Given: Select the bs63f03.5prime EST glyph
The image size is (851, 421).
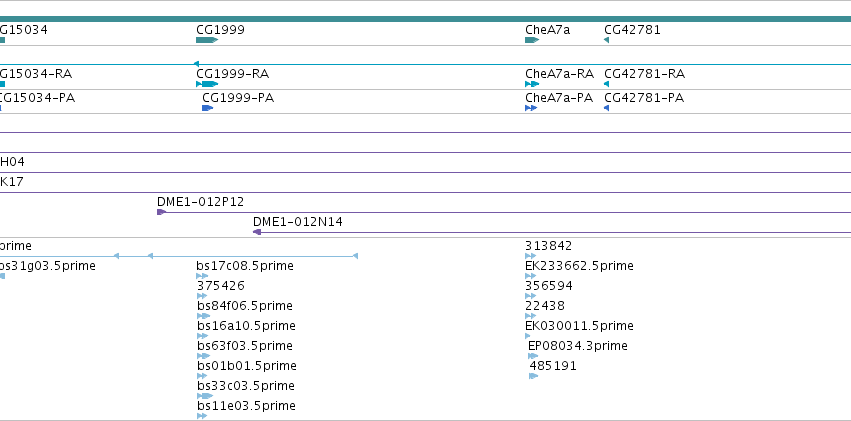Looking at the screenshot, I should point(204,356).
